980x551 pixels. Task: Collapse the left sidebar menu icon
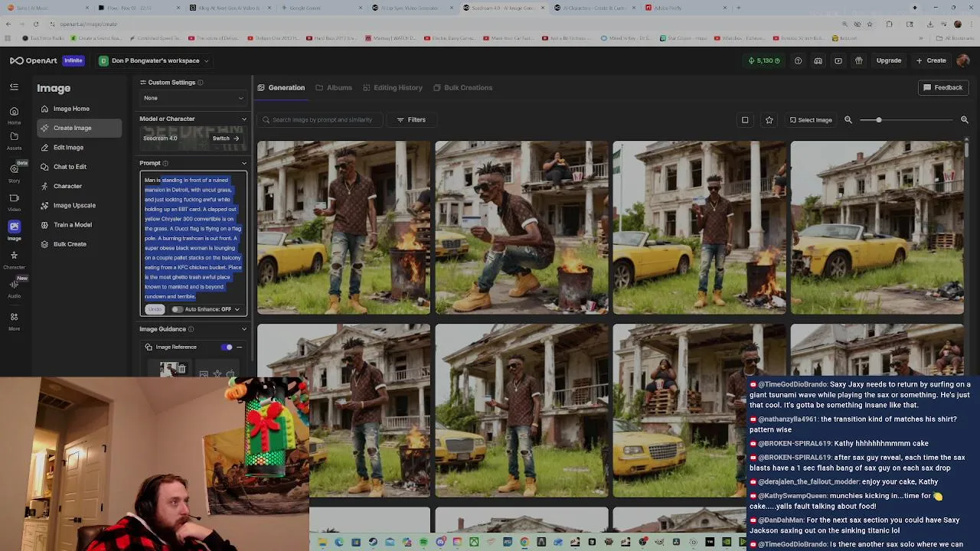[14, 87]
